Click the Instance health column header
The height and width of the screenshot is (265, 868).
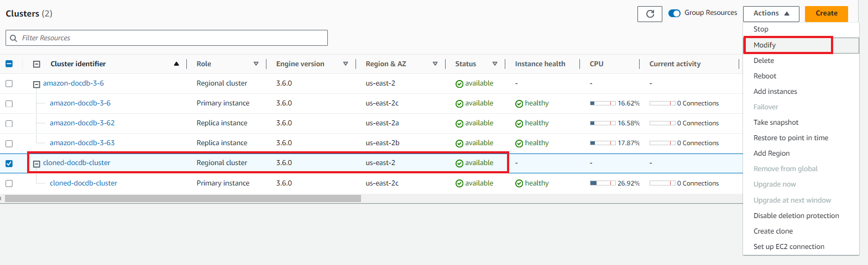point(540,64)
